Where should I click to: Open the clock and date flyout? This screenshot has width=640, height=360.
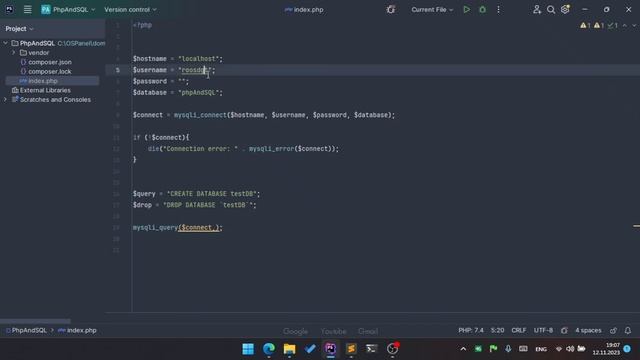pyautogui.click(x=606, y=349)
